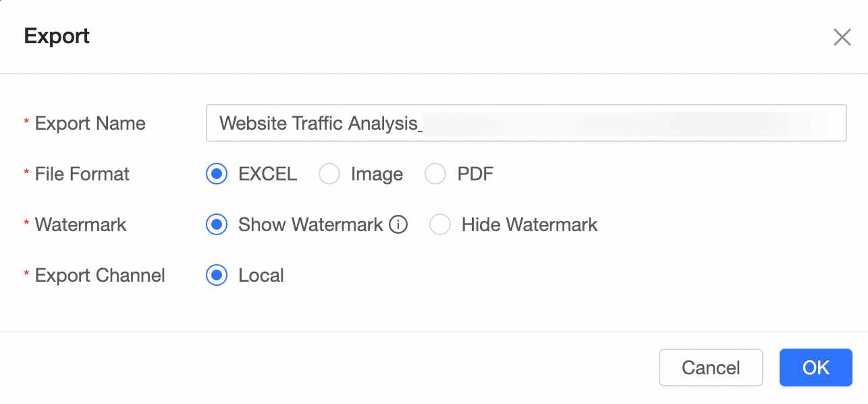868x404 pixels.
Task: Select the Local export channel radio
Action: (x=217, y=276)
